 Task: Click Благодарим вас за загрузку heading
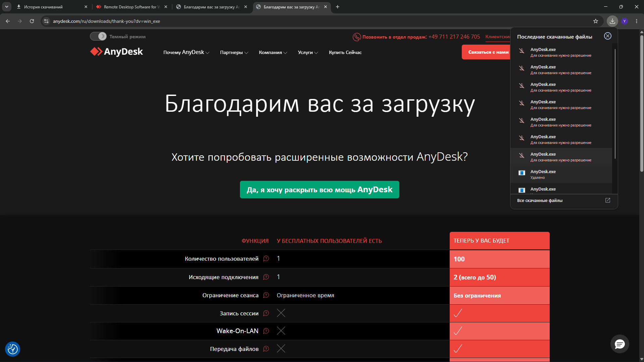[x=319, y=104]
